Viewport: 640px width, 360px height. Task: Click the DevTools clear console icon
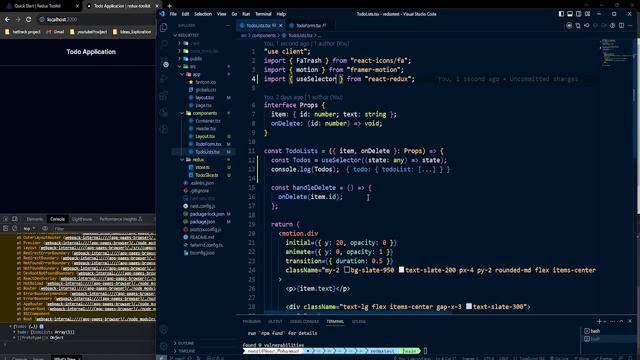click(x=15, y=229)
